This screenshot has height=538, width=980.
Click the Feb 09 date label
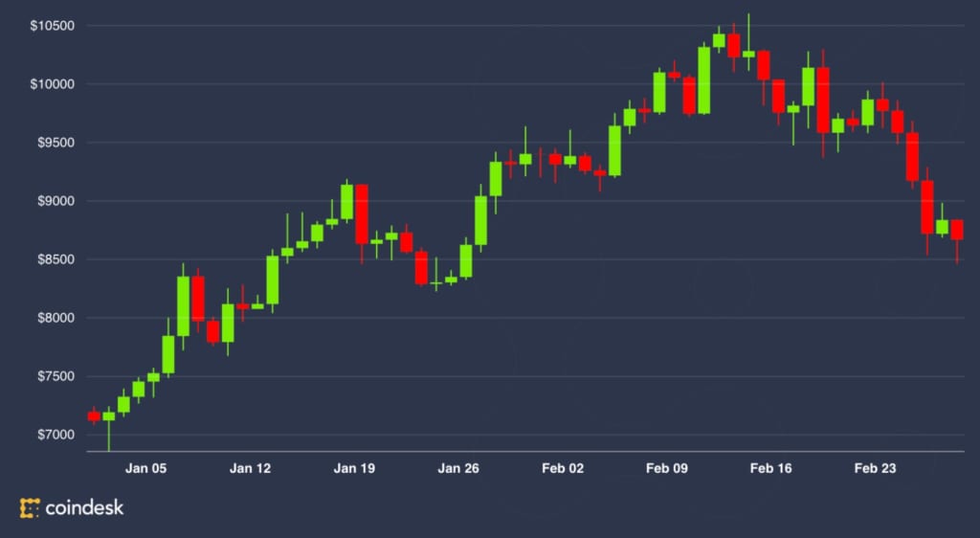tap(667, 468)
